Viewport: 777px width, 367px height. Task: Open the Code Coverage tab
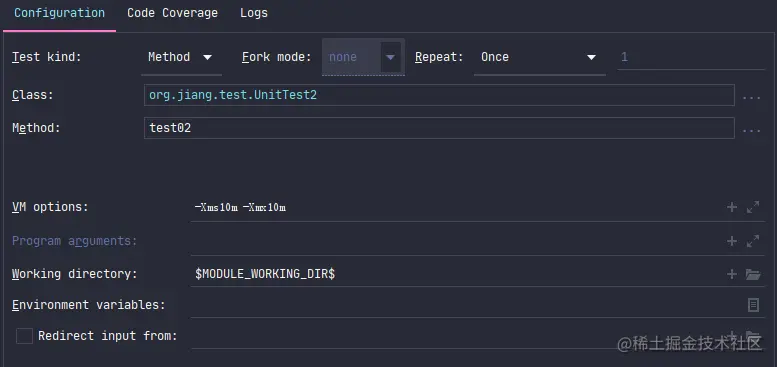[172, 13]
